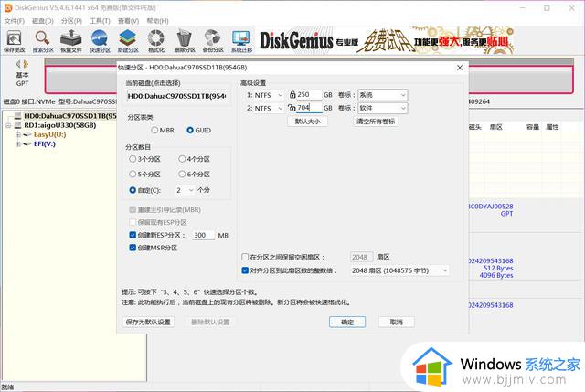Open custom partition count dropdown showing 2

coord(185,190)
